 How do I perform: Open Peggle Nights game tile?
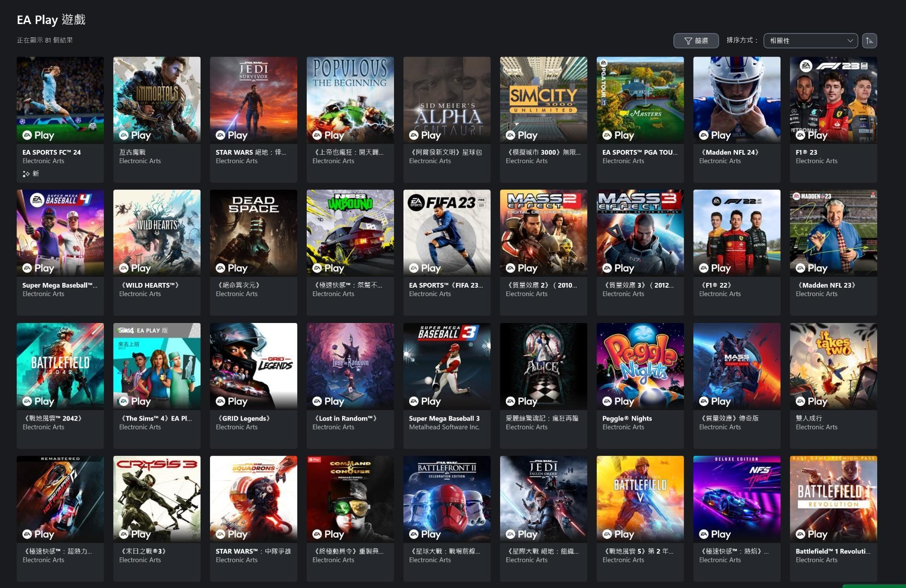point(640,365)
